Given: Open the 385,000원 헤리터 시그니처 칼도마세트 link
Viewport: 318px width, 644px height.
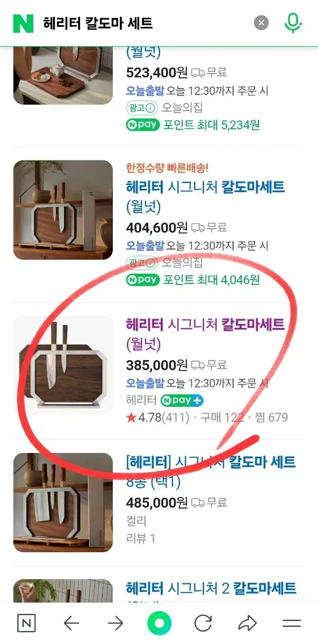Looking at the screenshot, I should pos(205,334).
